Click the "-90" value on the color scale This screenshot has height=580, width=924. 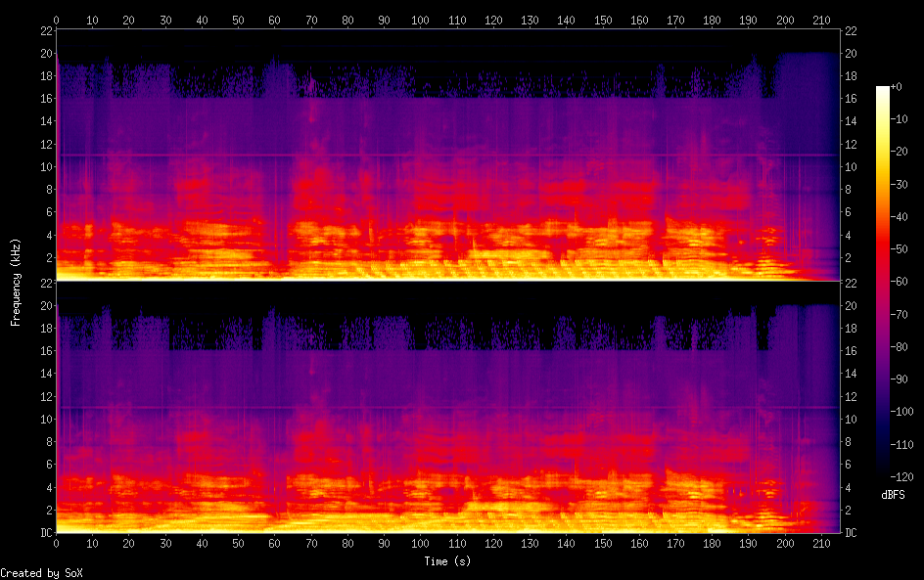899,379
